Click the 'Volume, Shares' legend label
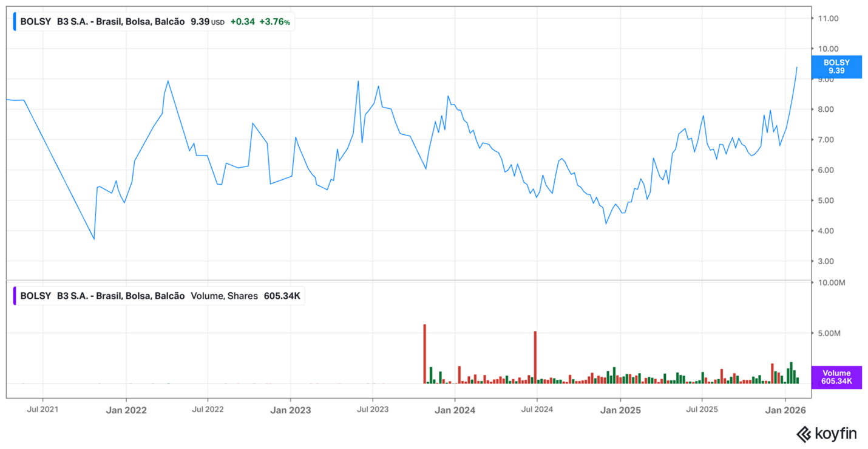 click(225, 296)
